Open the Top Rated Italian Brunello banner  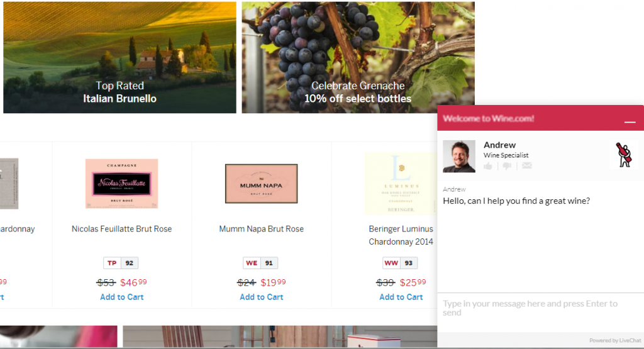[x=119, y=57]
